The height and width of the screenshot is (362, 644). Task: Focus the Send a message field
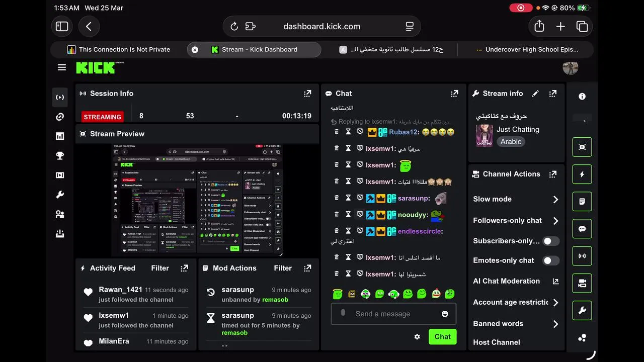(x=393, y=314)
